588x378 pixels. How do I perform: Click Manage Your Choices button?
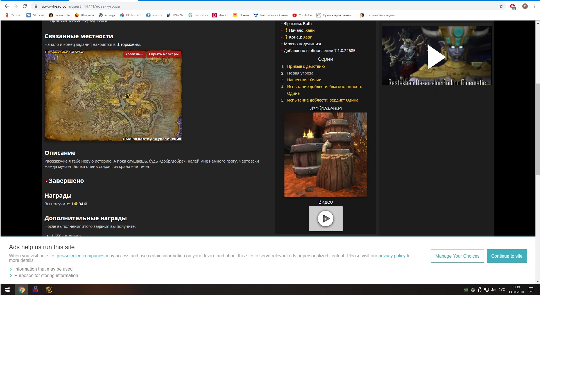pos(457,256)
